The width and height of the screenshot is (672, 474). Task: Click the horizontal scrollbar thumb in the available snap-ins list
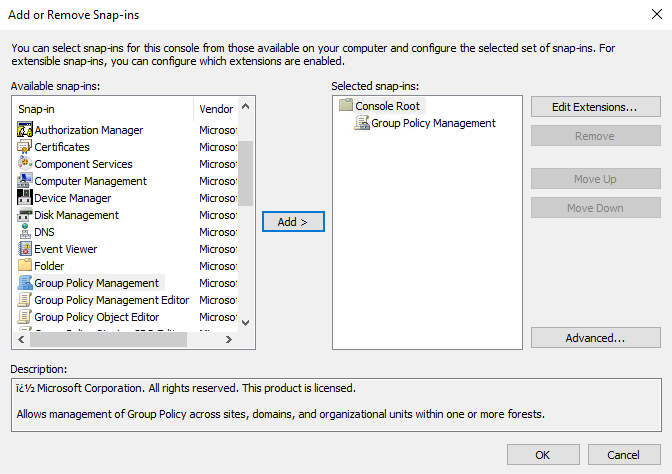click(x=108, y=339)
